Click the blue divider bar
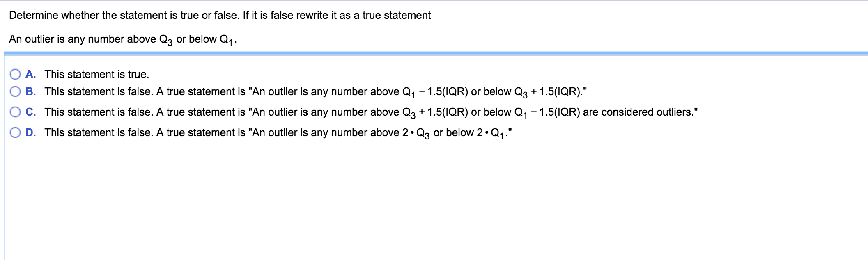Viewport: 868px width, 260px height. point(434,52)
